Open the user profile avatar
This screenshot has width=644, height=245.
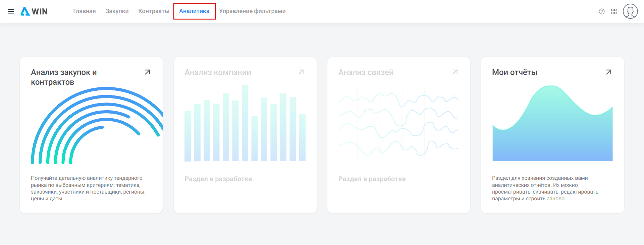tap(630, 11)
